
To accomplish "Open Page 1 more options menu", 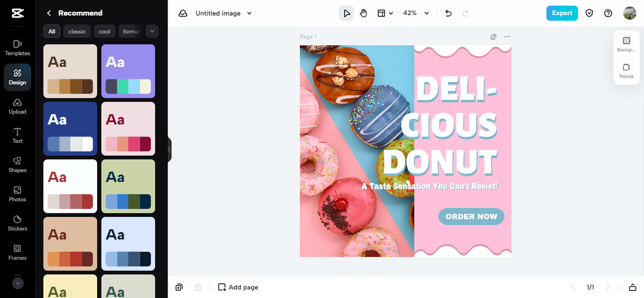I will tap(507, 37).
